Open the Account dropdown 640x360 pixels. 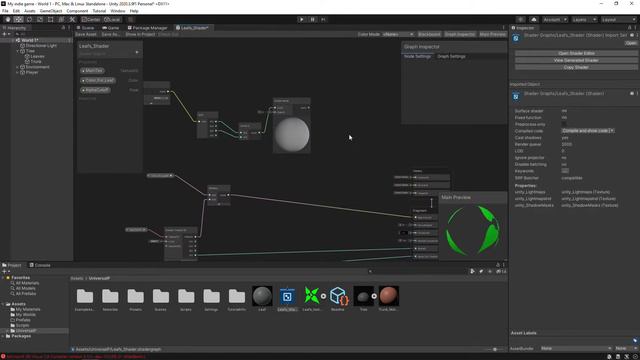pyautogui.click(x=555, y=20)
